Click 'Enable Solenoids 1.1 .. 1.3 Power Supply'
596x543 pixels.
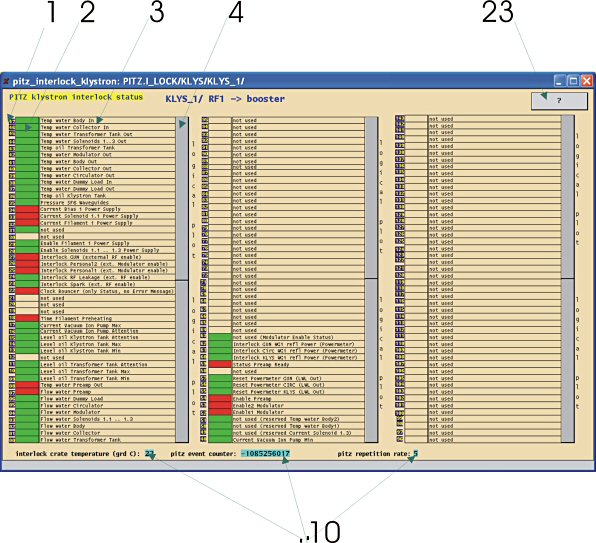(x=100, y=250)
